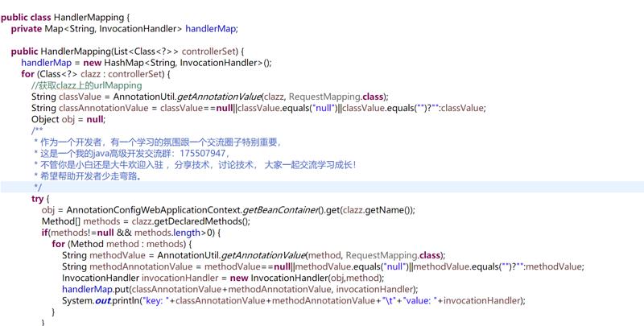Click "clazz.getName()" inside the get call
This screenshot has width=644, height=326.
[x=376, y=210]
